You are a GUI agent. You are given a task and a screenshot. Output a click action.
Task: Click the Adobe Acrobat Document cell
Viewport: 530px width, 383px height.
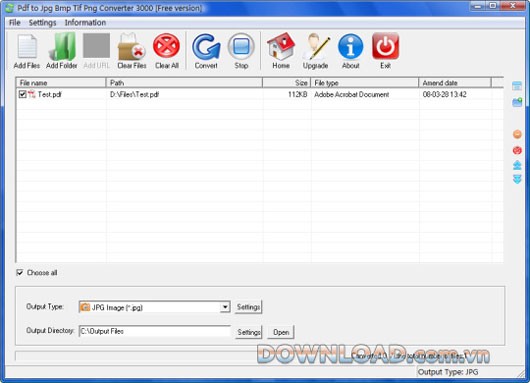coord(352,94)
